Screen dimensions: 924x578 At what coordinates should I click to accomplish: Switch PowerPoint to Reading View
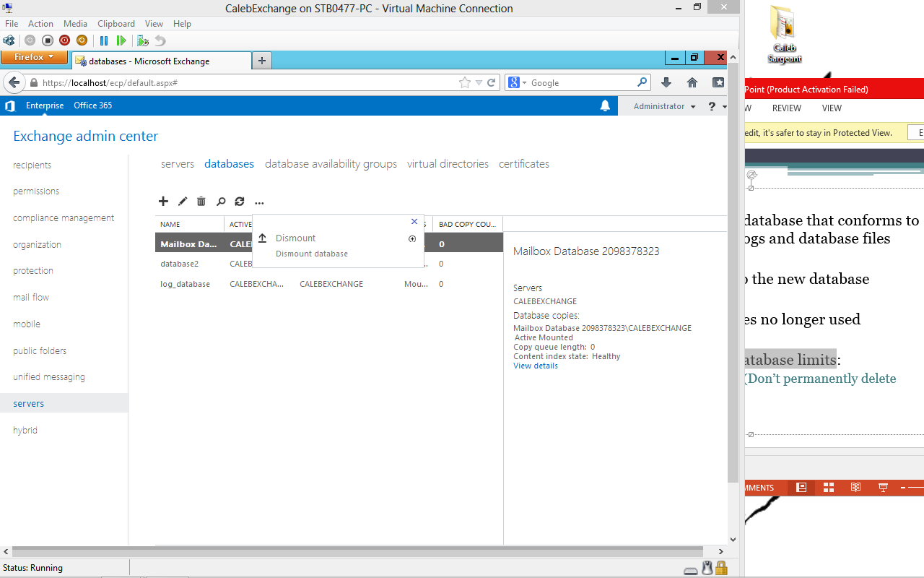855,488
